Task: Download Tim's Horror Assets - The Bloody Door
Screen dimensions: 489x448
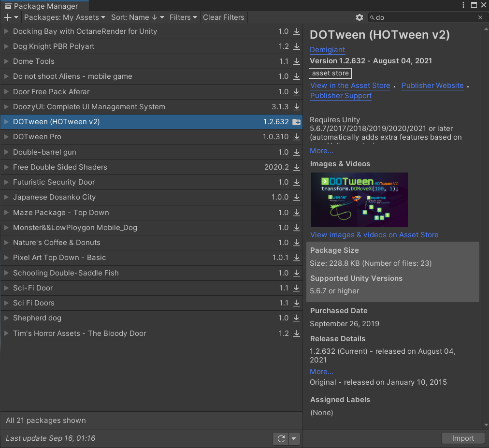Action: point(297,333)
